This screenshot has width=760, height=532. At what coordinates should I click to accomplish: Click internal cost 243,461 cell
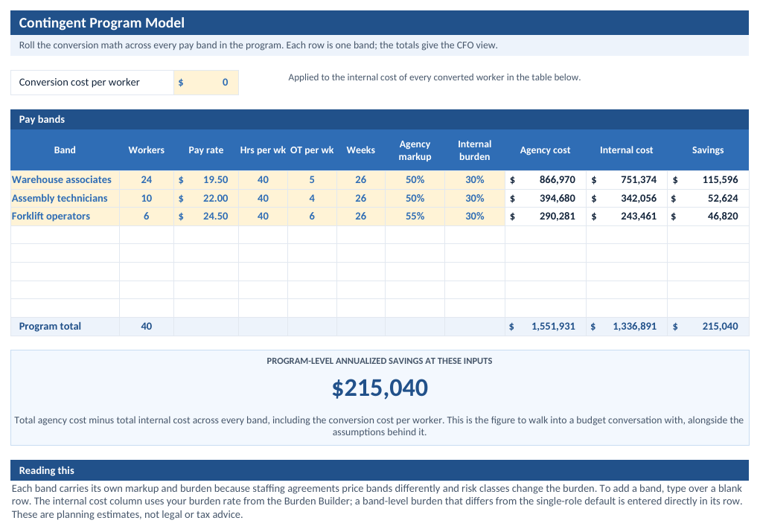tap(627, 216)
